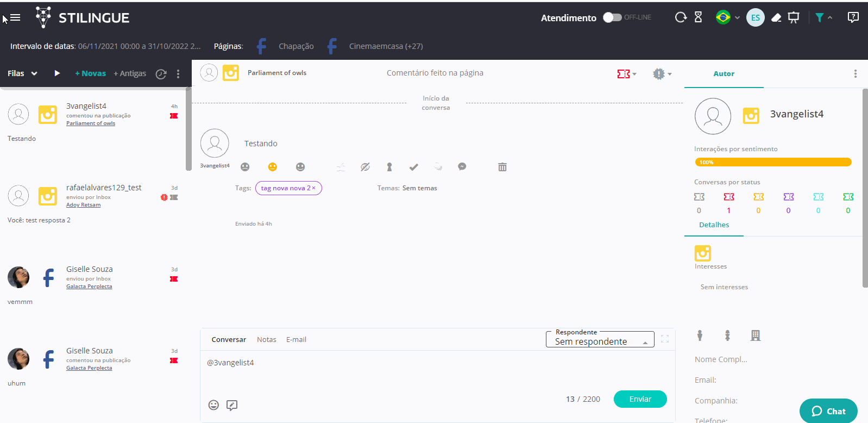
Task: Open the hourglass icon in top bar
Action: pyautogui.click(x=699, y=17)
